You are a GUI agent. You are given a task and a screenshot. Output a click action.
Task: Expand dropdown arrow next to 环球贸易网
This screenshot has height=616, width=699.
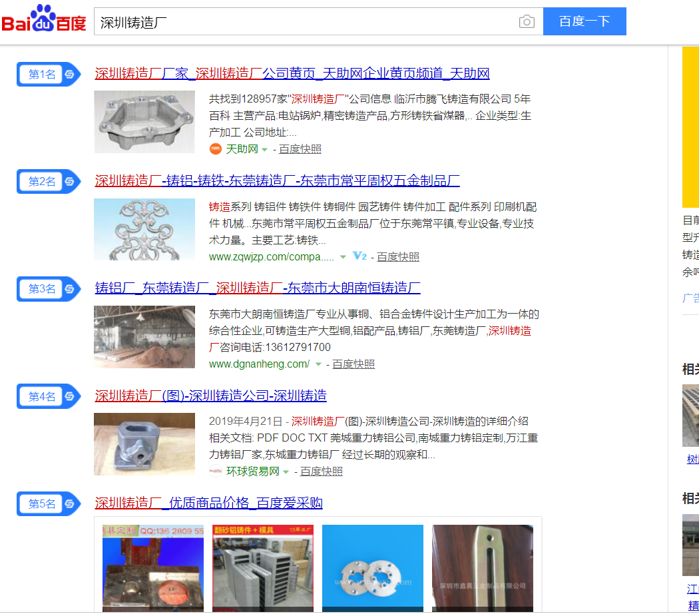point(286,472)
